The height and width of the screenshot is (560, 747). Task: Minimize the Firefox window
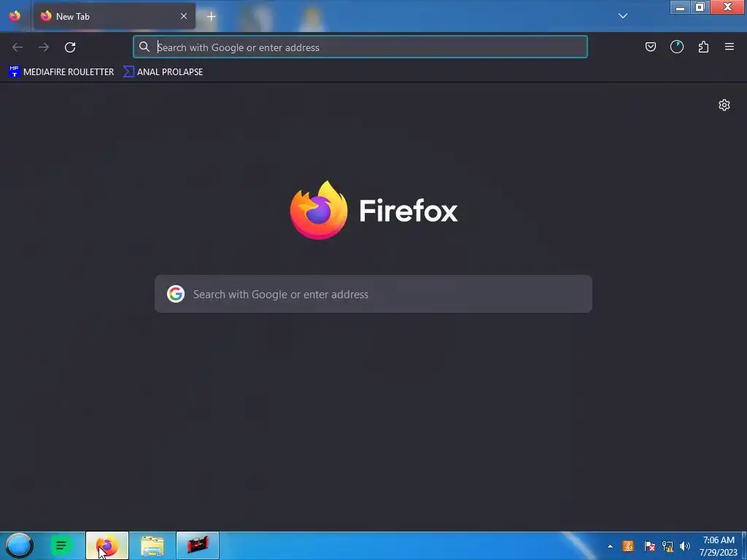click(x=681, y=7)
